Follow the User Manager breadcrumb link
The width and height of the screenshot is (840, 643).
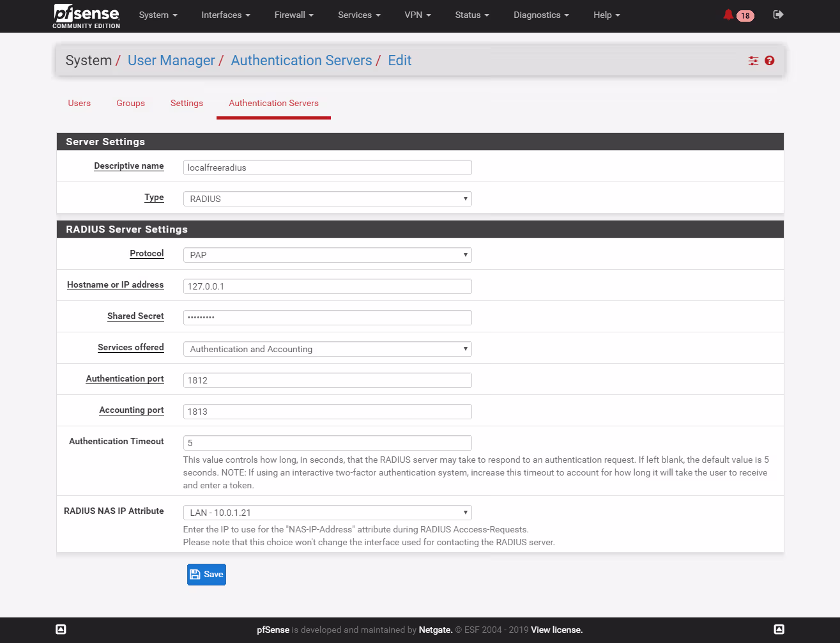[171, 61]
